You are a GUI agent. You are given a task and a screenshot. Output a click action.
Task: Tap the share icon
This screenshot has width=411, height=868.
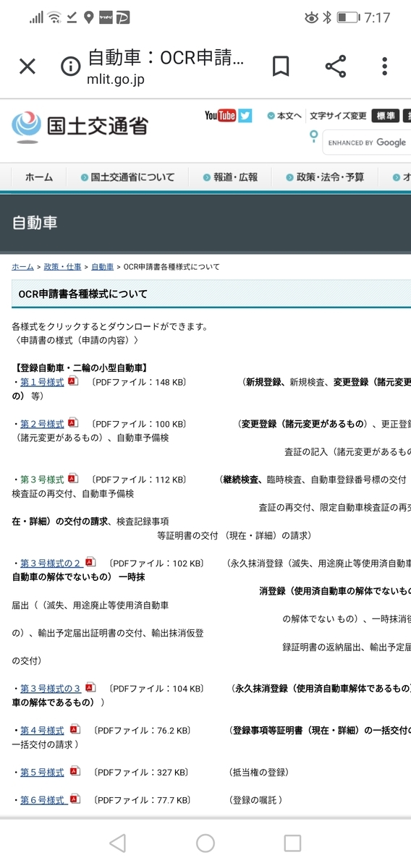[335, 67]
